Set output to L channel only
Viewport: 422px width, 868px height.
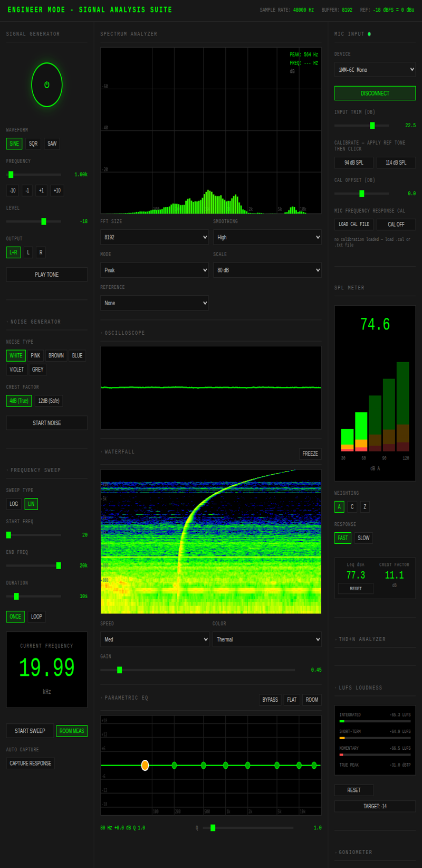pyautogui.click(x=28, y=252)
